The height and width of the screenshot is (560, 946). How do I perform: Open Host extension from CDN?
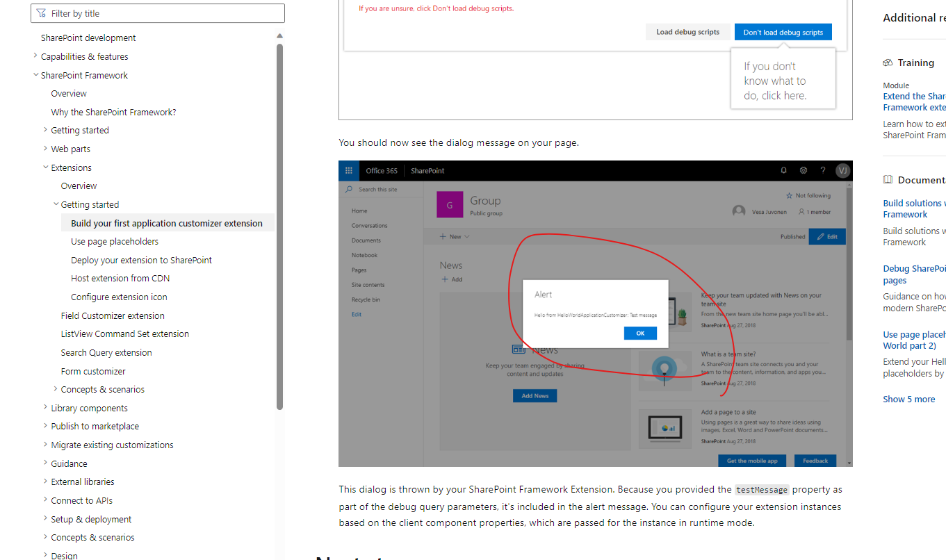120,278
